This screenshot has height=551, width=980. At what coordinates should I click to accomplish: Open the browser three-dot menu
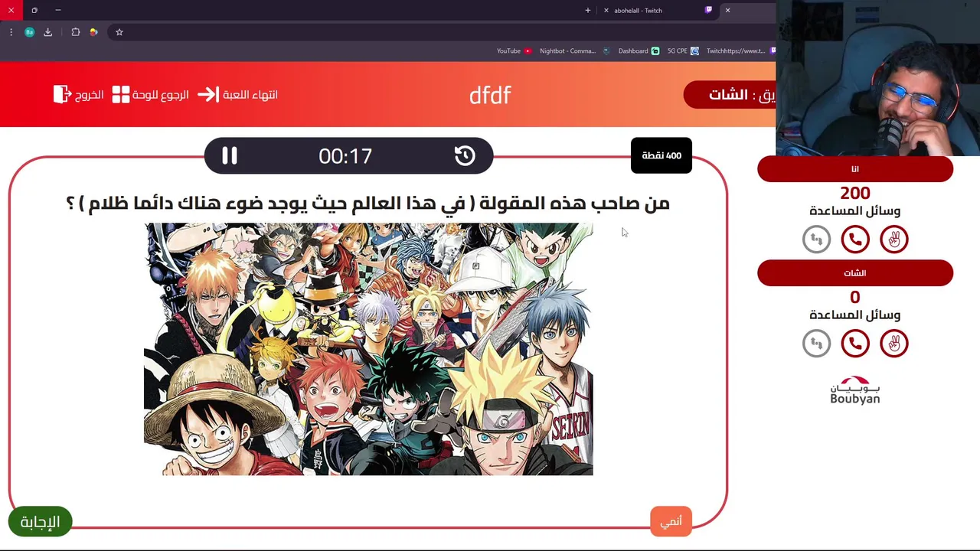point(11,32)
